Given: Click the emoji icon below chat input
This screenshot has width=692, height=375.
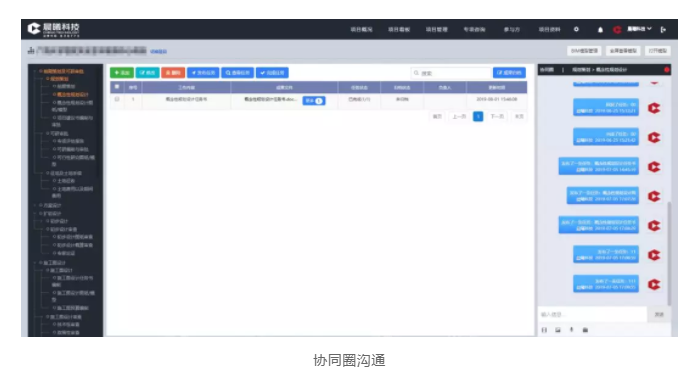Looking at the screenshot, I should (544, 330).
